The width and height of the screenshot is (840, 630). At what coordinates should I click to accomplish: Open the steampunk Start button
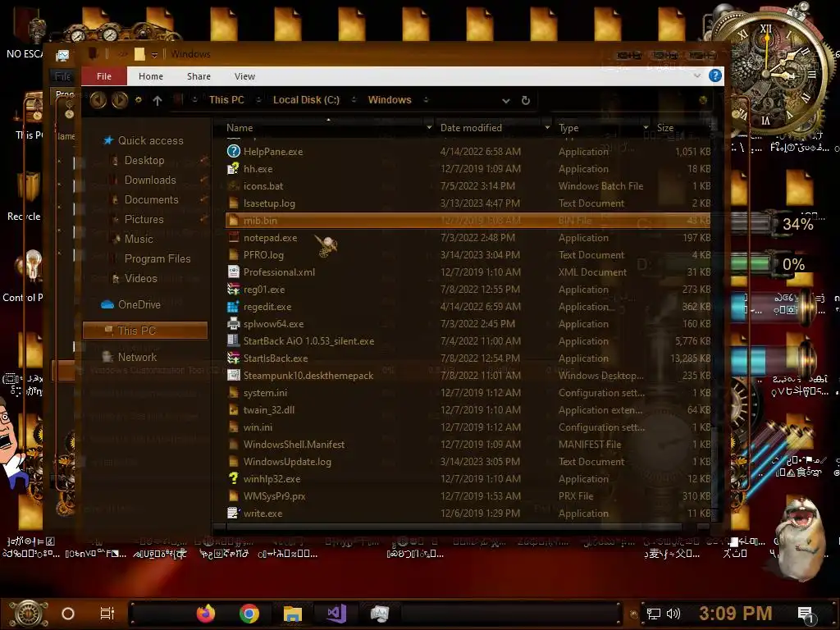(x=29, y=614)
